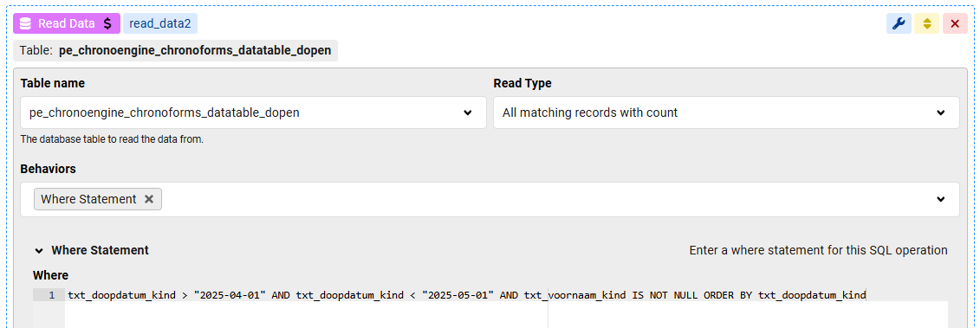Select the Where Statement tag in Behaviors
Image resolution: width=980 pixels, height=328 pixels.
tap(88, 199)
